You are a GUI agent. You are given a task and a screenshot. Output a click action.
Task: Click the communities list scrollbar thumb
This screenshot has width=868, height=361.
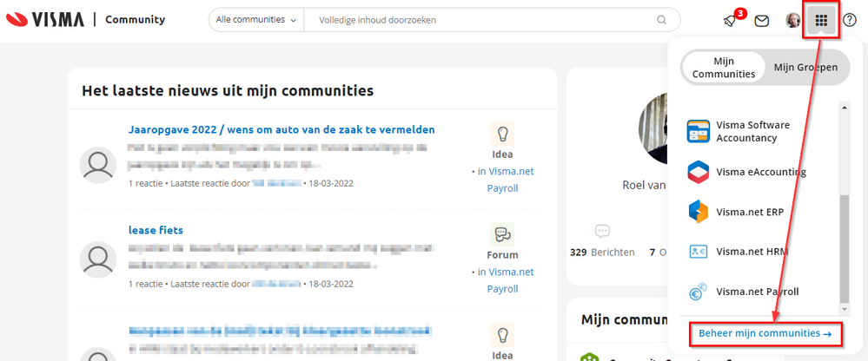pos(845,247)
